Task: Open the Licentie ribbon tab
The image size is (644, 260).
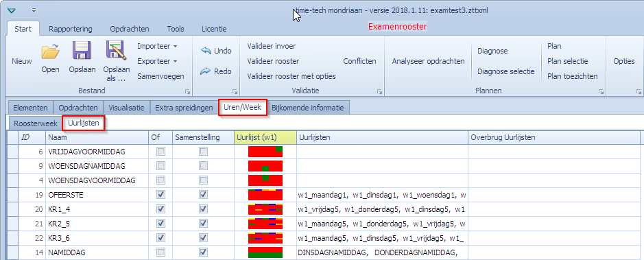Action: 214,29
